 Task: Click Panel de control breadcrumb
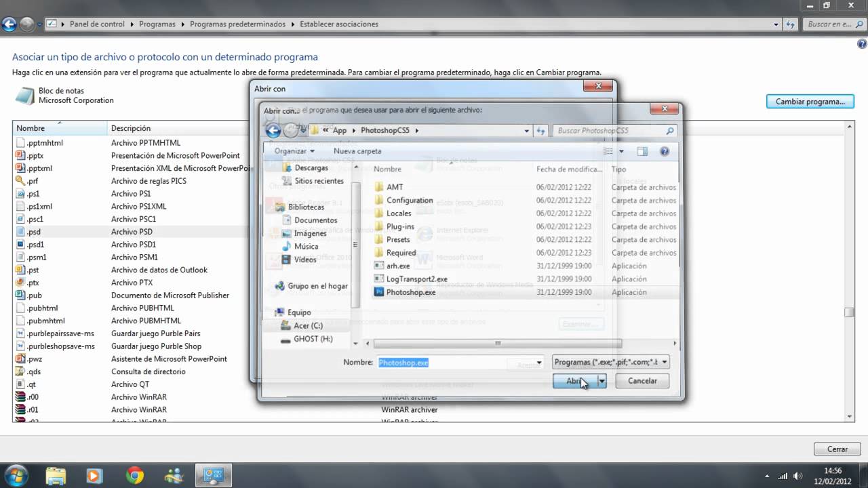97,24
